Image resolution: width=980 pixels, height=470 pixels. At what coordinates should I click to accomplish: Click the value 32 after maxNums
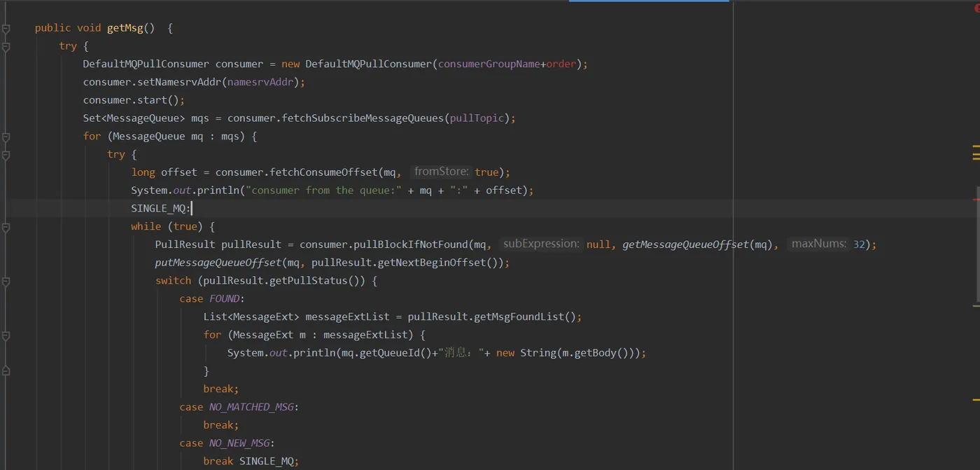click(860, 244)
